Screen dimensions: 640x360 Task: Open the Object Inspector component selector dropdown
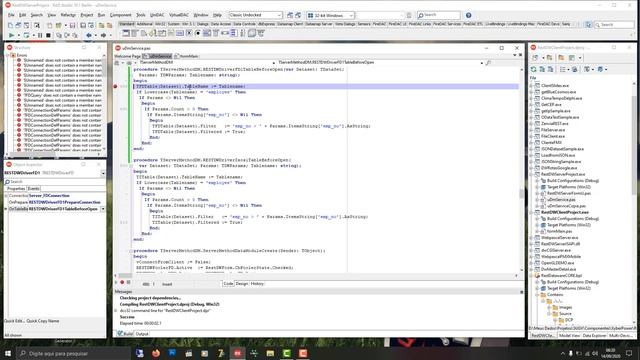pos(103,173)
